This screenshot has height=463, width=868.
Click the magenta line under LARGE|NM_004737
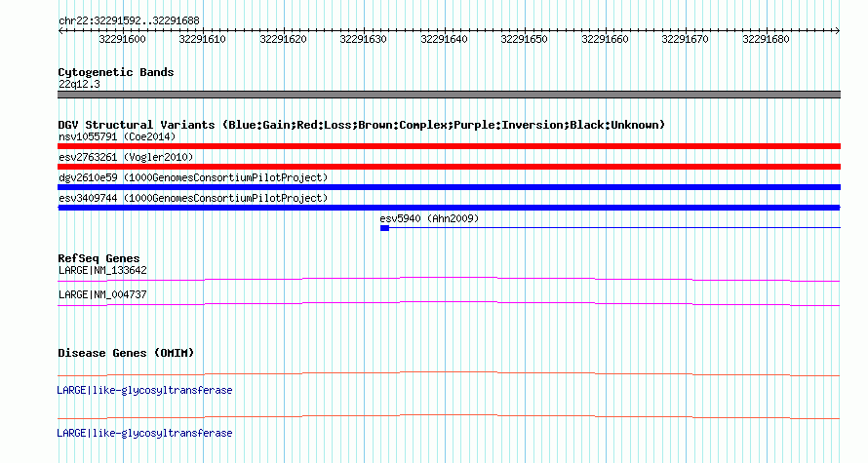(449, 304)
